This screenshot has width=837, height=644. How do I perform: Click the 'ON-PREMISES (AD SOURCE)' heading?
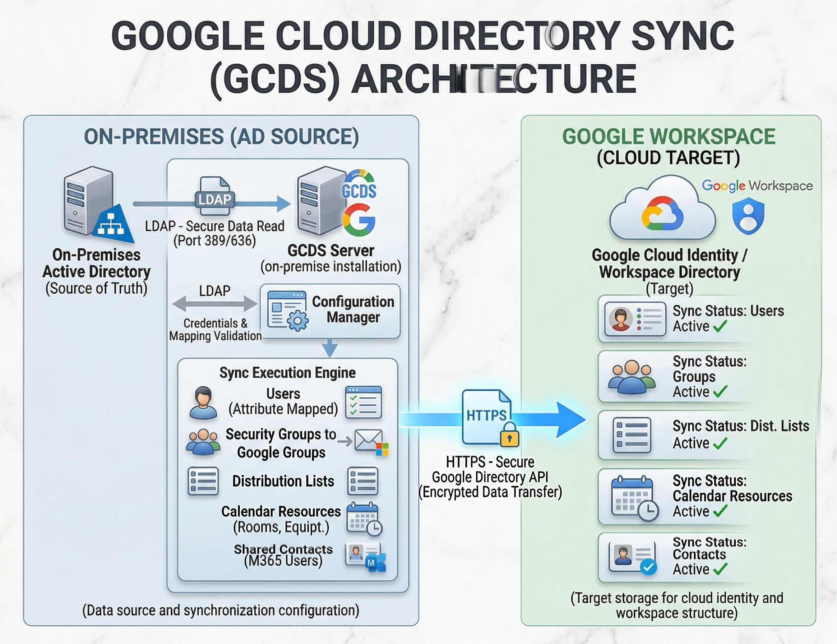click(221, 137)
